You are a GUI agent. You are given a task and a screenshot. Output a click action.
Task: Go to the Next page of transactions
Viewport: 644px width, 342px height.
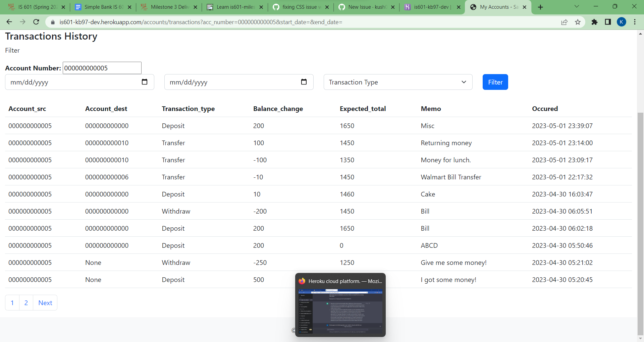coord(45,302)
